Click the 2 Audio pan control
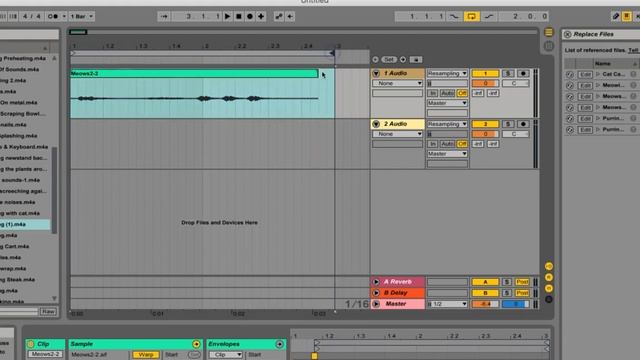This screenshot has width=640, height=360. point(515,134)
